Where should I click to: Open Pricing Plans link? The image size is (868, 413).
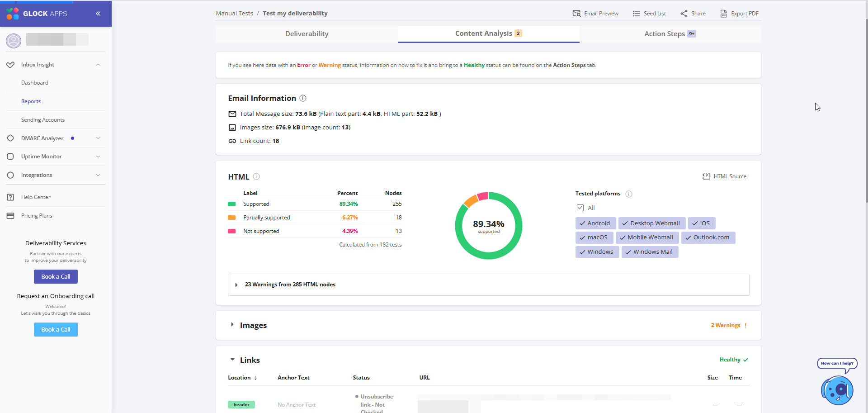[x=37, y=216]
